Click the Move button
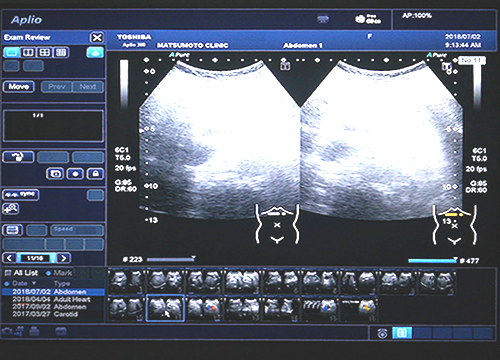500x360 pixels. coord(19,87)
